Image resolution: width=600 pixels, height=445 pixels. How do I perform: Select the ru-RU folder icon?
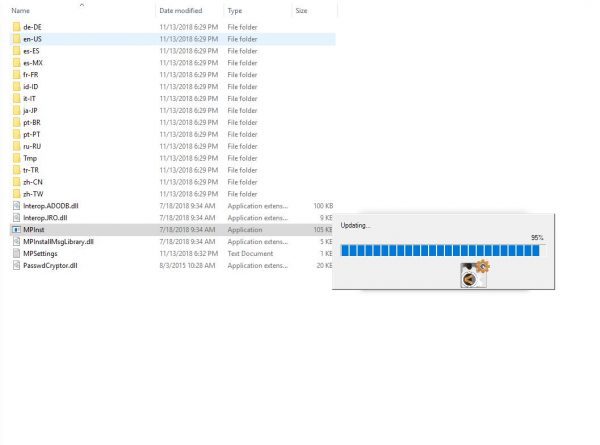(16, 146)
